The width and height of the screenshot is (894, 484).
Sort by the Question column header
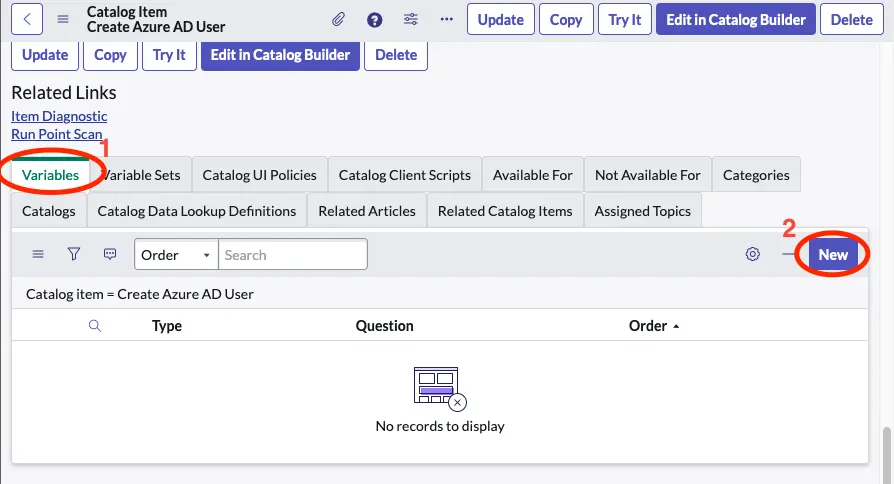384,326
